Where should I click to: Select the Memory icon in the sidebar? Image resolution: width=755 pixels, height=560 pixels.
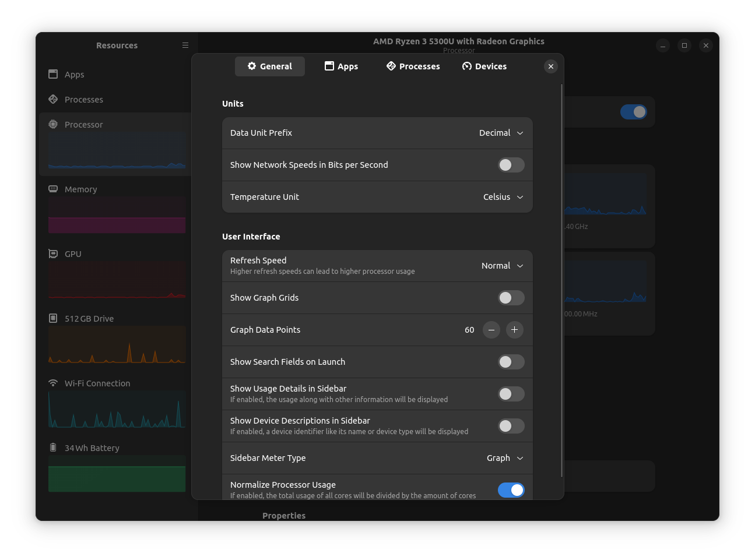click(53, 189)
